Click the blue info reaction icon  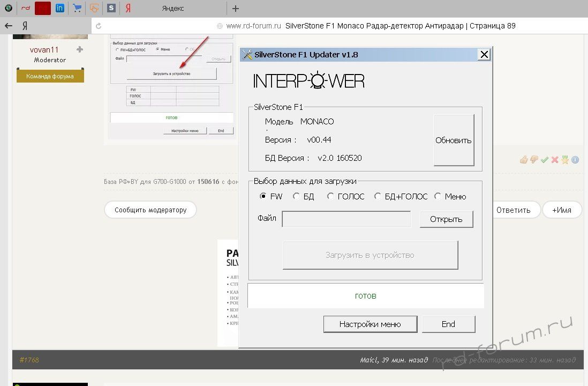pos(575,160)
